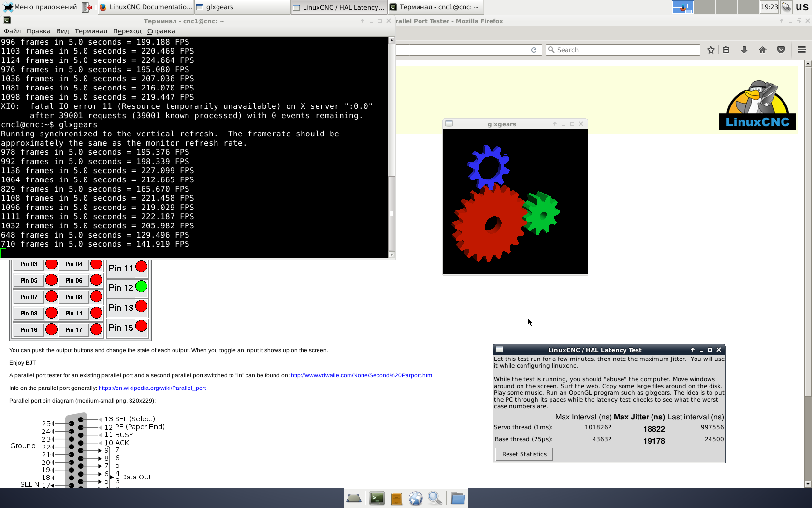
Task: Toggle Pin 04 output button
Action: click(x=74, y=264)
